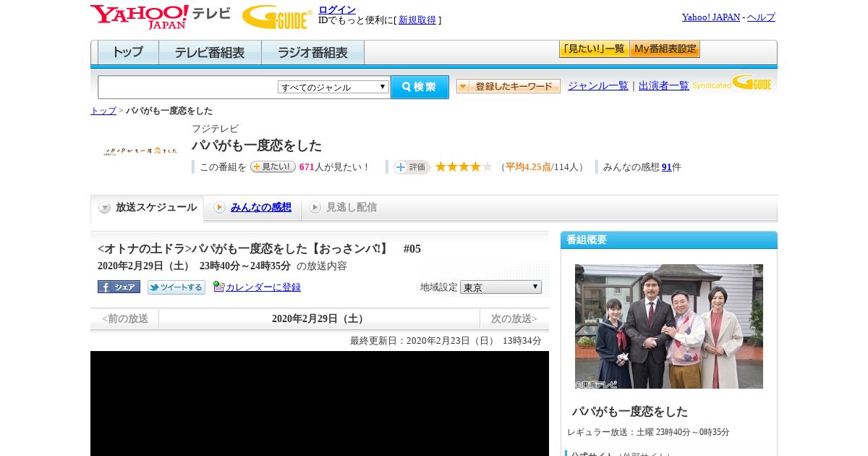Click the calendar icon beside カレンダーに登録
Viewport: 868px width, 456px height.
pos(219,287)
